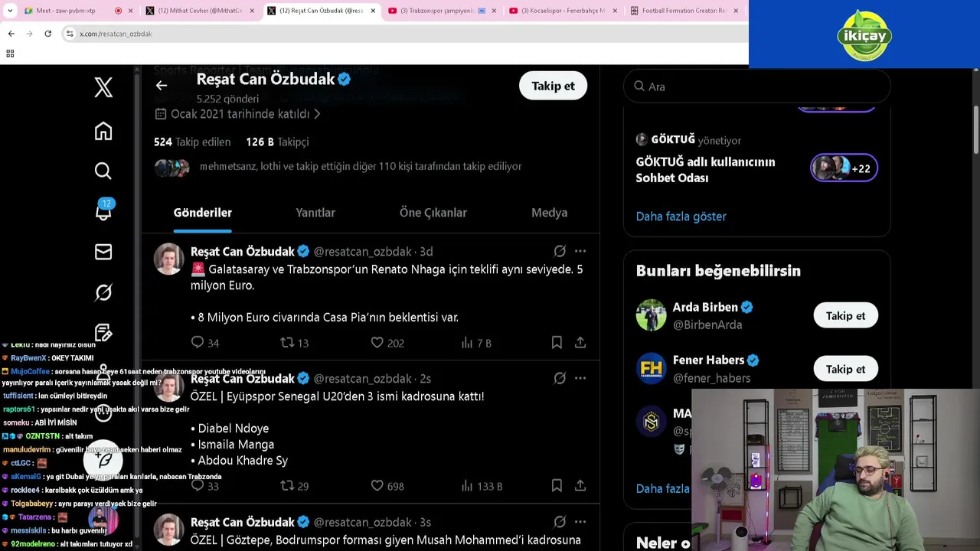The image size is (980, 551).
Task: Open 126 B Takipçi list
Action: pos(277,142)
